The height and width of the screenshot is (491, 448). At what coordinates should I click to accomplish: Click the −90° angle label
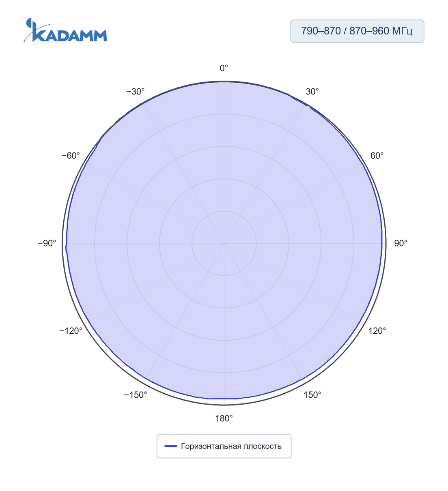(47, 243)
